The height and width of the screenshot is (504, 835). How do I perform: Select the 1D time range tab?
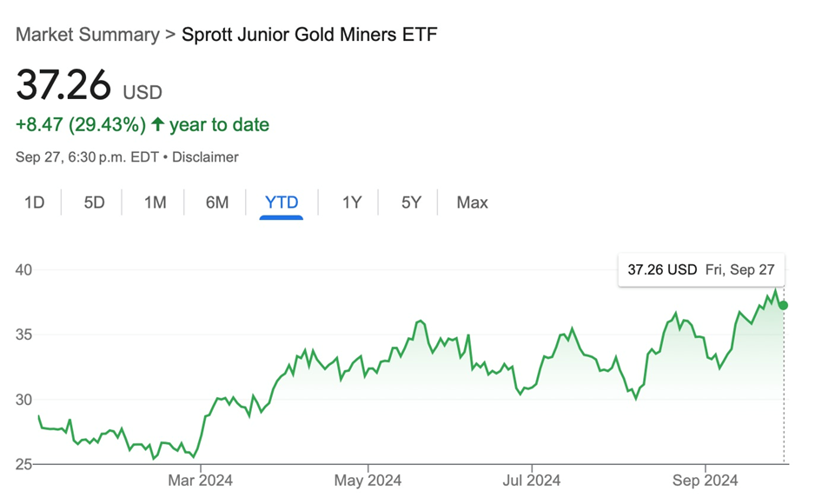tap(34, 202)
